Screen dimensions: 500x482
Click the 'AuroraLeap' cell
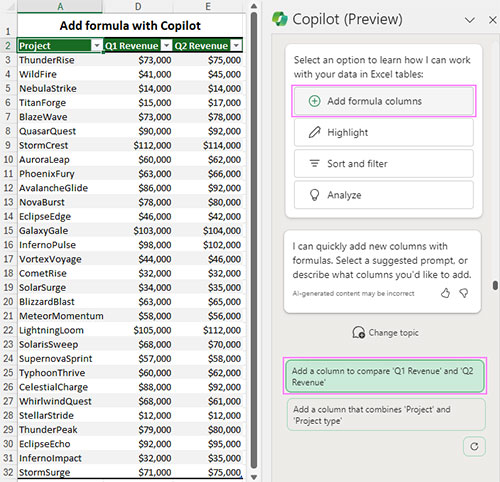tap(60, 159)
